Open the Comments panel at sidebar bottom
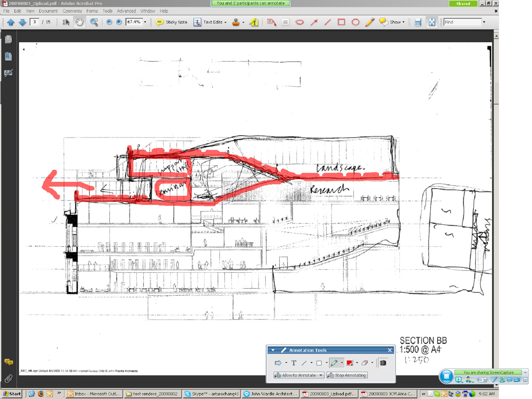 pos(9,362)
